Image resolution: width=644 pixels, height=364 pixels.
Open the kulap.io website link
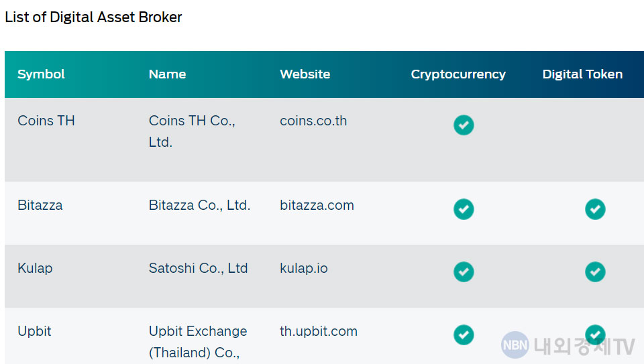point(304,268)
